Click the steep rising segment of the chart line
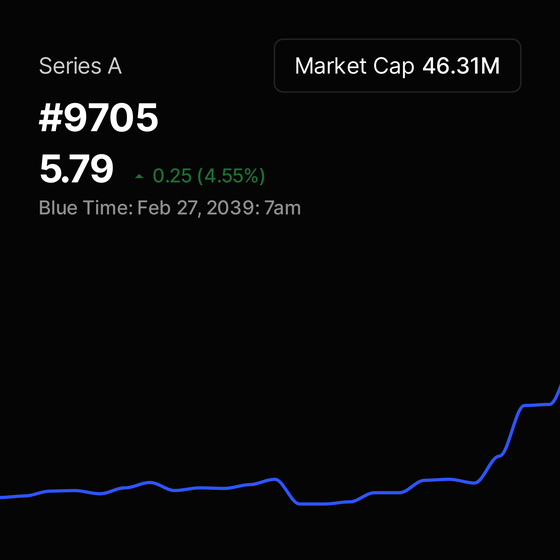560x560 pixels. pyautogui.click(x=512, y=430)
